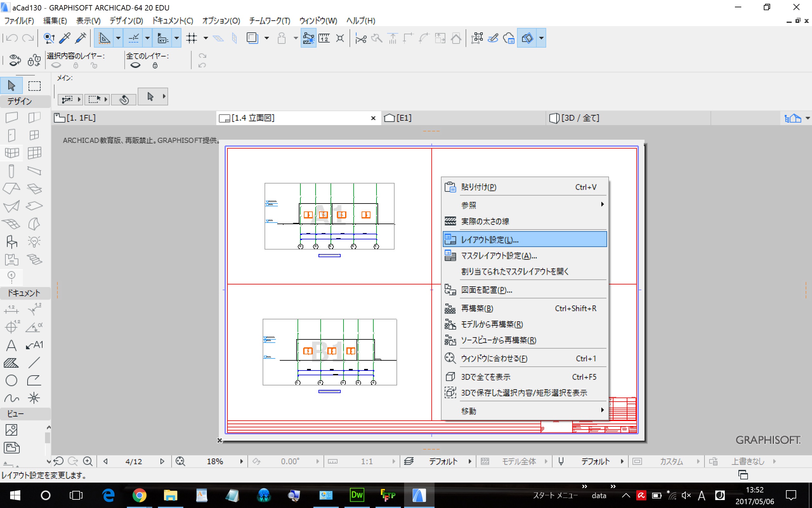Click the previous layout arrow before 4/12
Image resolution: width=812 pixels, height=508 pixels.
tap(105, 461)
